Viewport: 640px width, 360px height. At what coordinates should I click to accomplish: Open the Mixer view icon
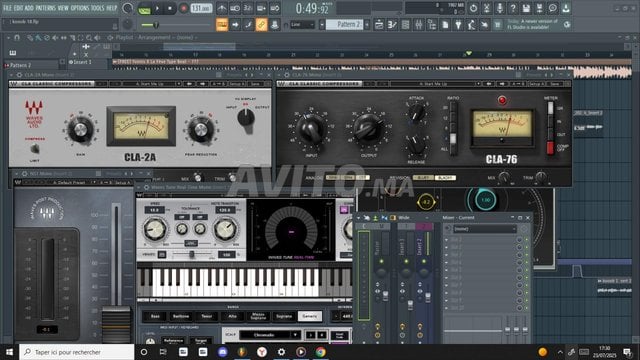pyautogui.click(x=418, y=25)
